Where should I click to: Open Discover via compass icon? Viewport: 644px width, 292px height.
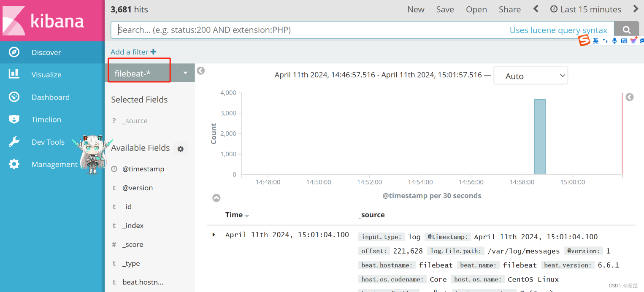coord(14,52)
